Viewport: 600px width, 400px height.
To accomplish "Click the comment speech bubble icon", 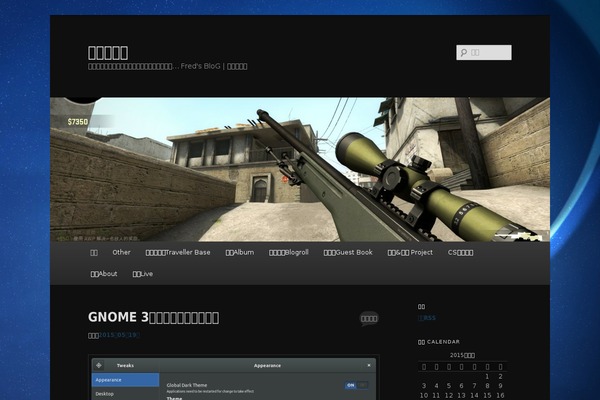I will click(x=369, y=318).
